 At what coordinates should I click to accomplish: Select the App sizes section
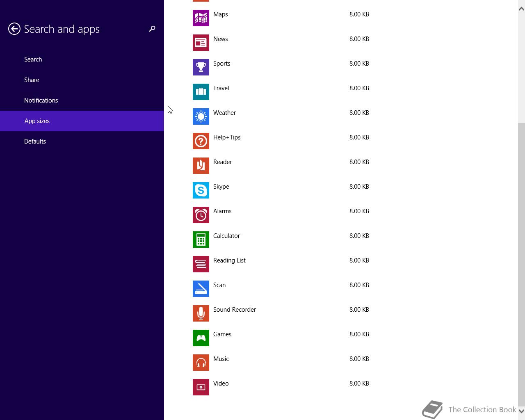pyautogui.click(x=82, y=121)
